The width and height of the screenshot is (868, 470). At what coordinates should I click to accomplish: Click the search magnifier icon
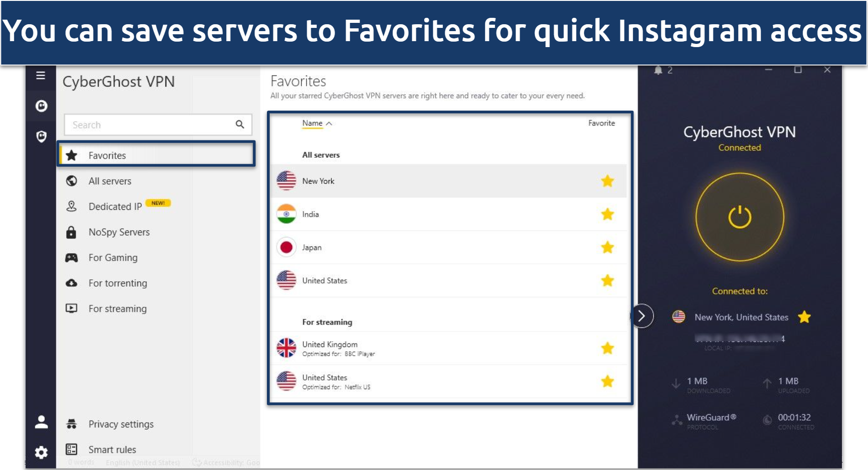[x=240, y=124]
